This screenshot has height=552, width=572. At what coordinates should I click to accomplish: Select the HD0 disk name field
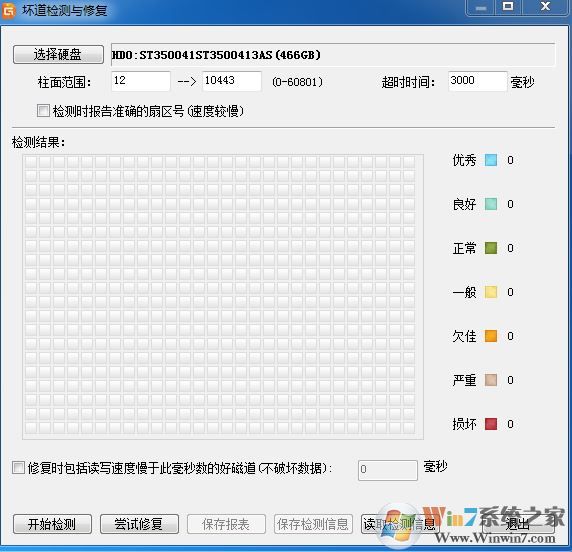[x=333, y=55]
